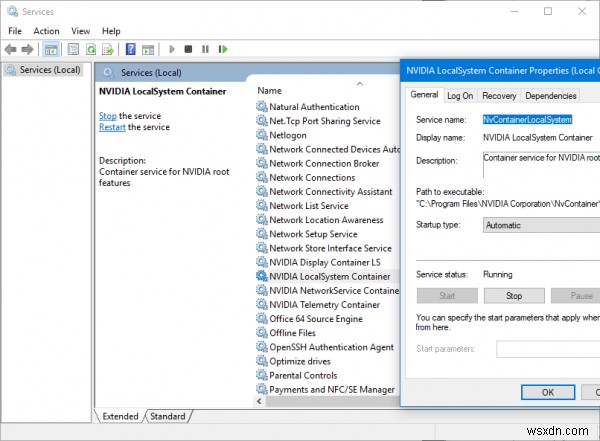
Task: Click the Back arrow in the toolbar
Action: [x=11, y=48]
